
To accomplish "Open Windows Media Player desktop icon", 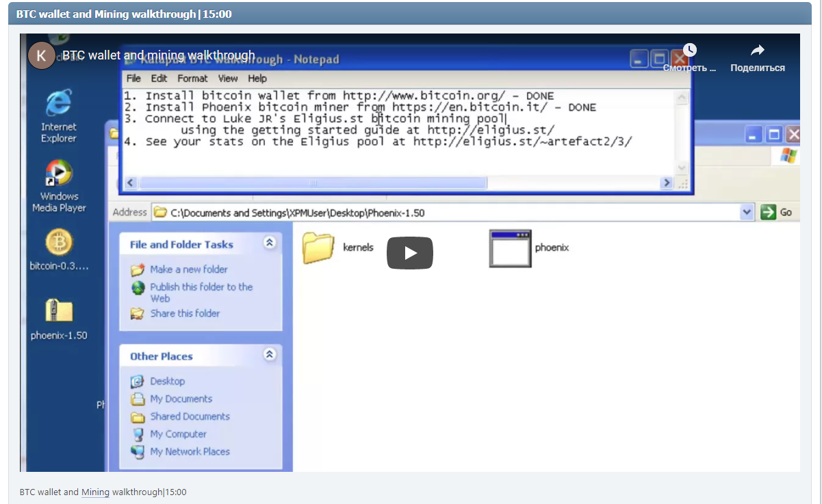I will 59,175.
